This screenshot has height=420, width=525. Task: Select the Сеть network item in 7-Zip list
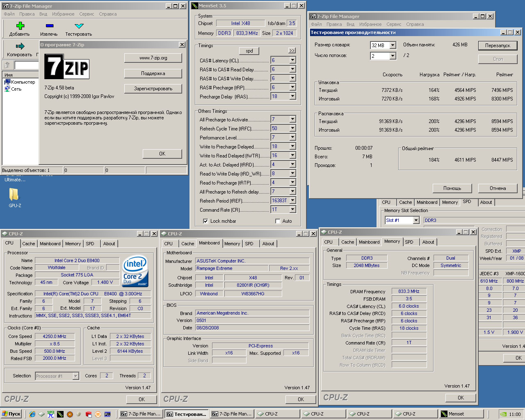coord(13,89)
